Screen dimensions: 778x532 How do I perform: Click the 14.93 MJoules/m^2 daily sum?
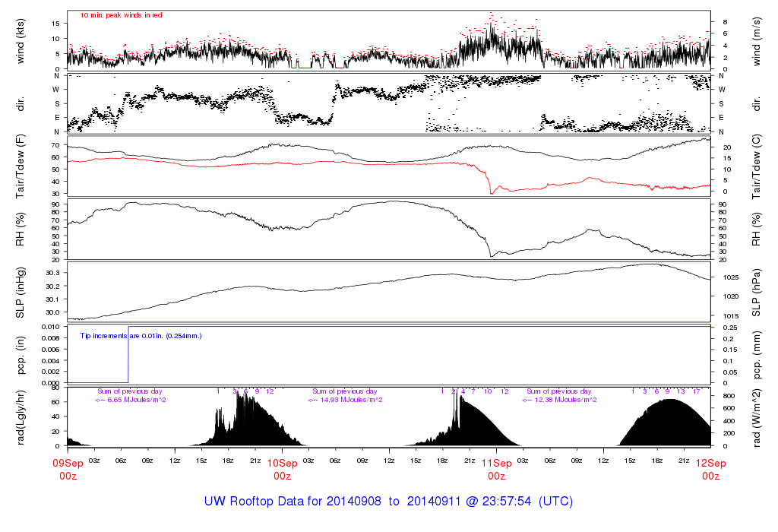345,400
